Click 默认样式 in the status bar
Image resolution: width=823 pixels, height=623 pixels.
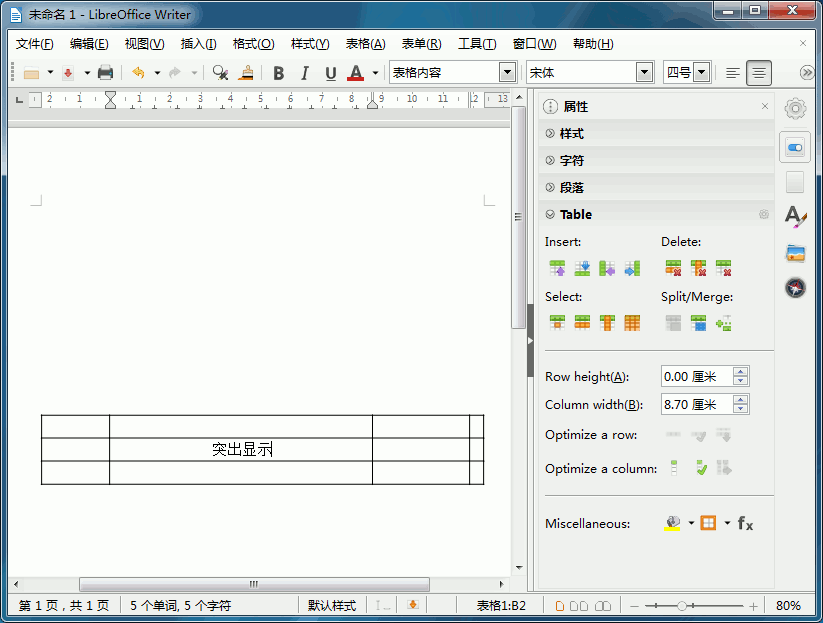click(331, 606)
